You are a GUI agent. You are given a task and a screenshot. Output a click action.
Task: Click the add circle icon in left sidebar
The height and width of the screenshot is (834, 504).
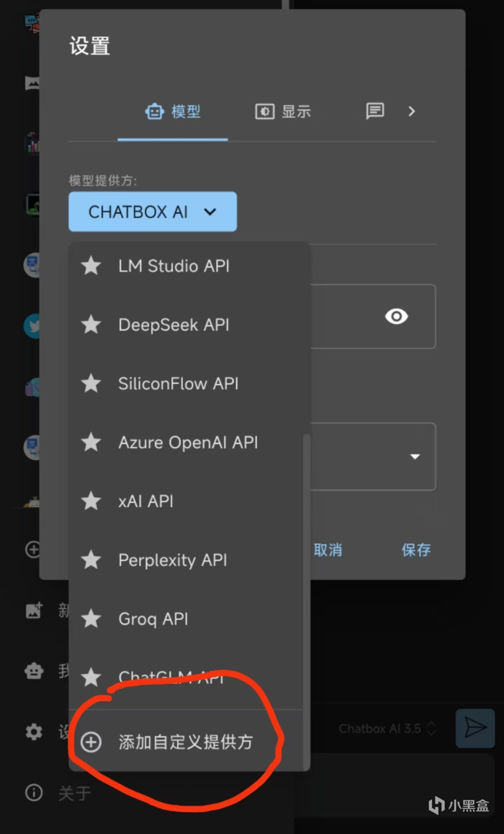[x=33, y=549]
